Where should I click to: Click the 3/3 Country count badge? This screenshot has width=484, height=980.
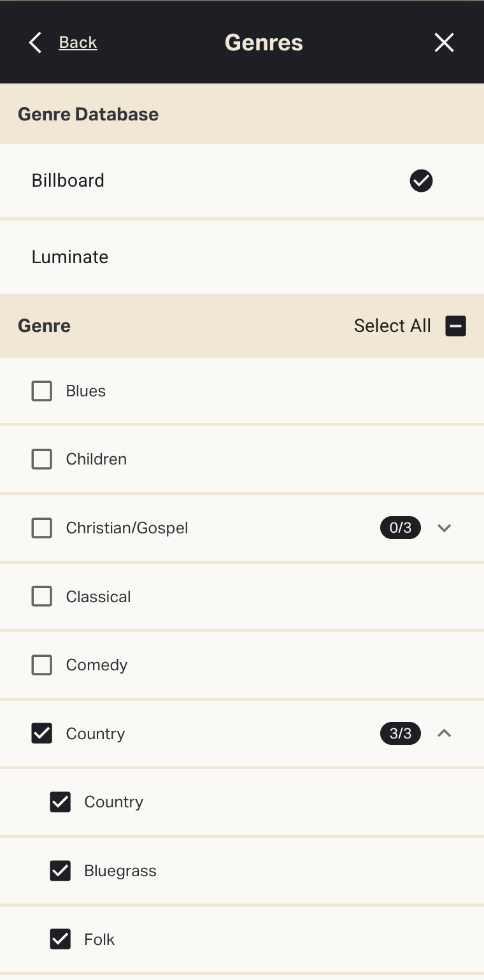tap(401, 734)
